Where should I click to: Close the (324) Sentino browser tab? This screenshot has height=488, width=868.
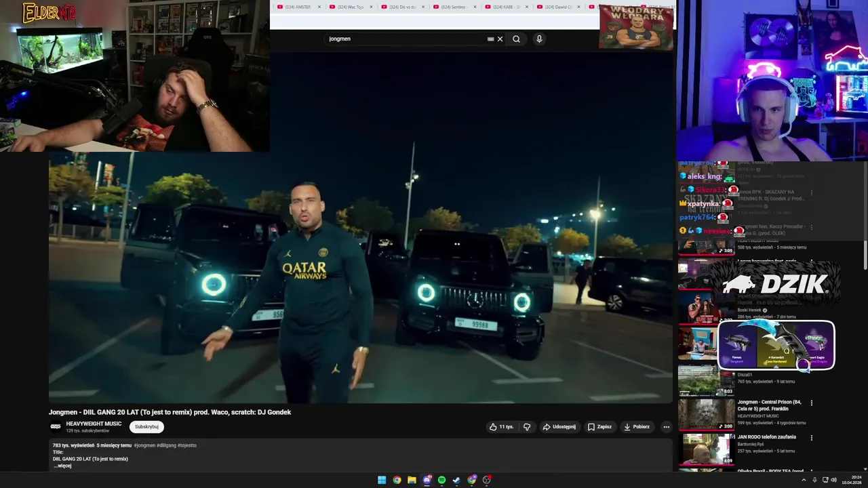coord(475,7)
